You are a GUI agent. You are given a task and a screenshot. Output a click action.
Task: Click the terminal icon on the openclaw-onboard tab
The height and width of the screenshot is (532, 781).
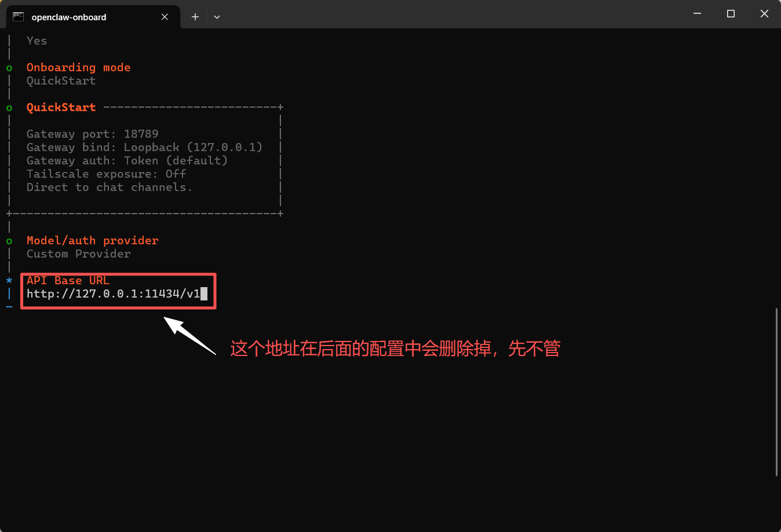coord(19,17)
